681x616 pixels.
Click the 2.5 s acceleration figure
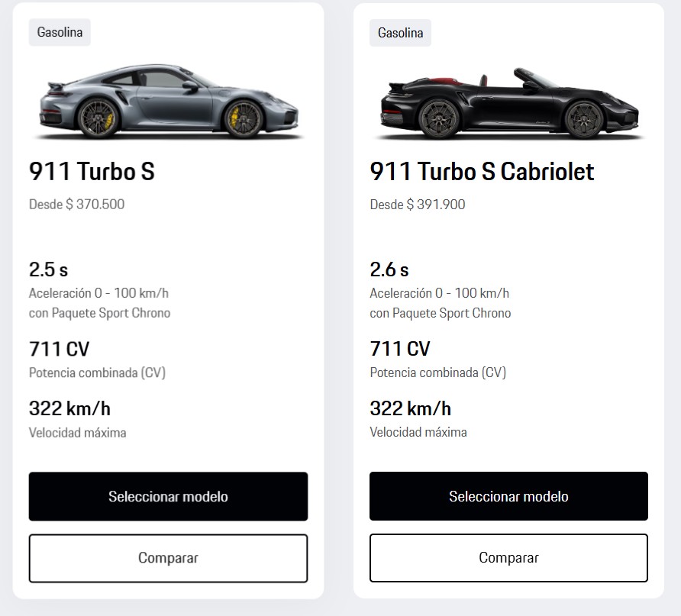[48, 269]
